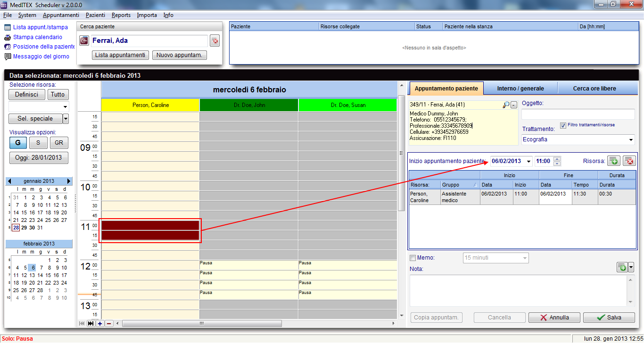The height and width of the screenshot is (343, 644).
Task: Jump to the last resource column
Action: (91, 323)
